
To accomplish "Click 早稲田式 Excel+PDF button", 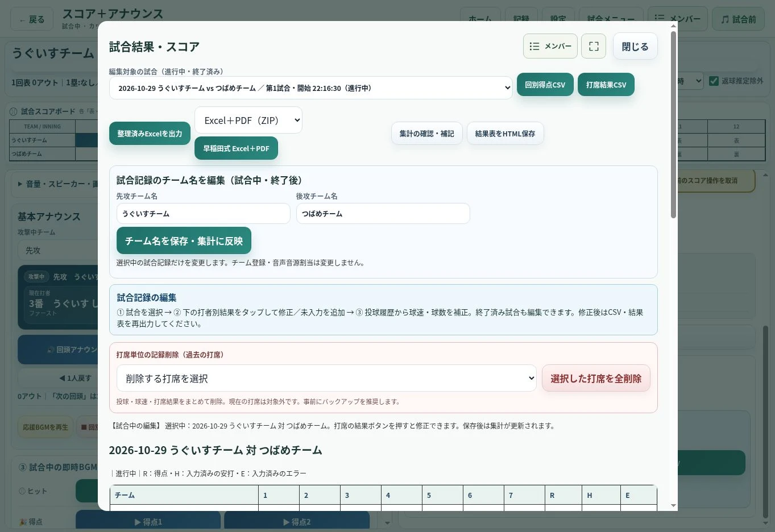I will point(237,148).
